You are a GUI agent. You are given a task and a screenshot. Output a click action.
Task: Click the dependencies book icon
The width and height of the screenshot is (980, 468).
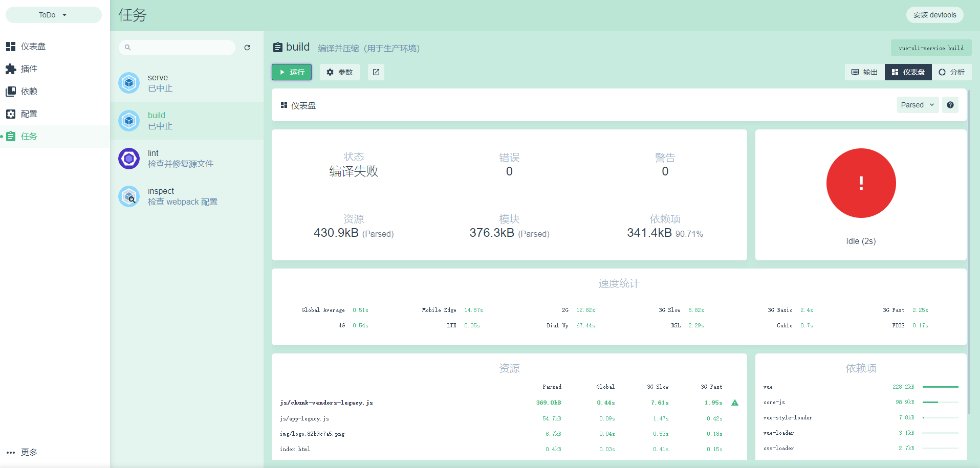11,92
